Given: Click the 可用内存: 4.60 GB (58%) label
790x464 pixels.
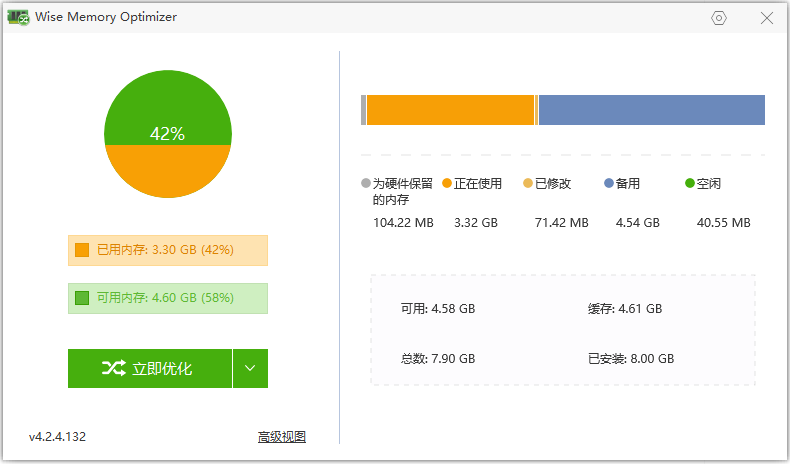Looking at the screenshot, I should point(165,298).
